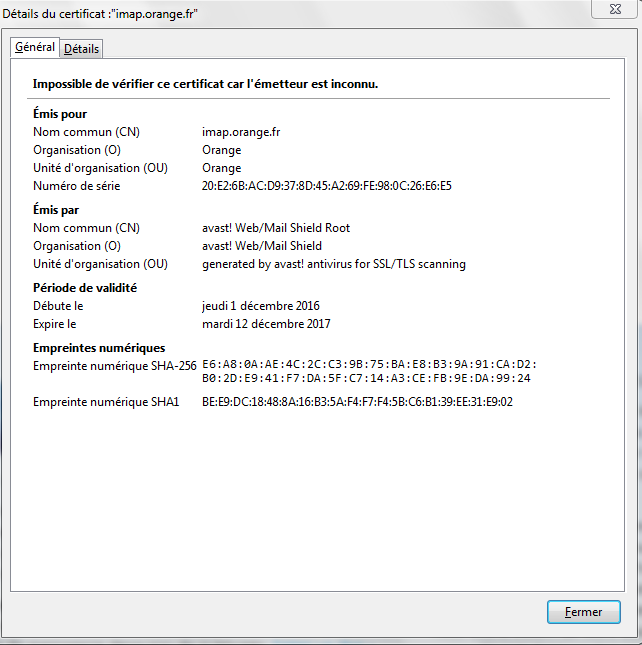The height and width of the screenshot is (645, 642).
Task: Click the serial number 20:E2:6B:AC value
Action: [327, 186]
